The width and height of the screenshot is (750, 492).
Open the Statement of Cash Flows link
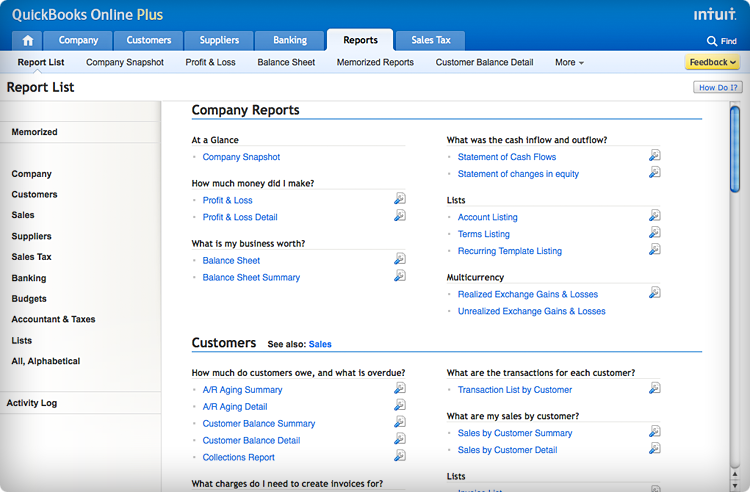click(x=507, y=157)
